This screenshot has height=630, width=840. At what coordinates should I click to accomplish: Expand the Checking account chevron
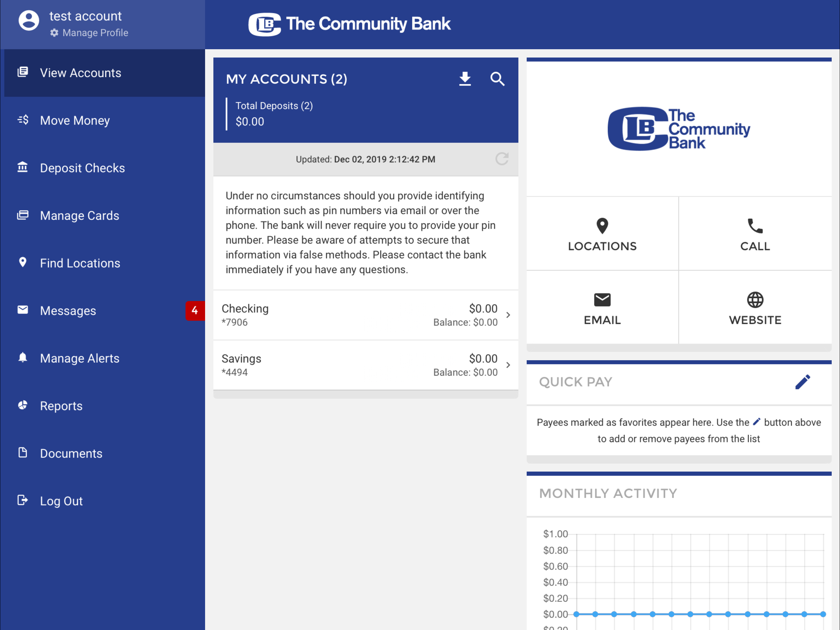(508, 315)
